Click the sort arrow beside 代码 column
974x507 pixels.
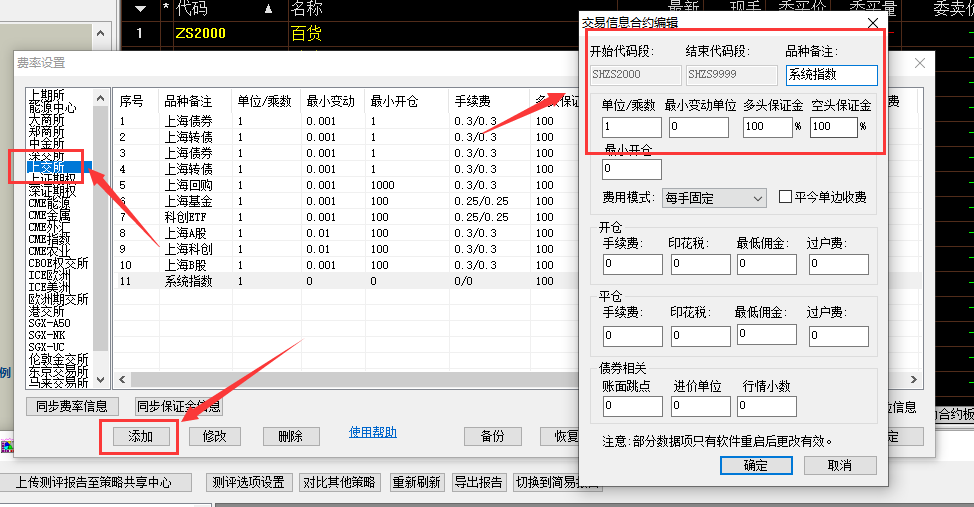click(267, 9)
